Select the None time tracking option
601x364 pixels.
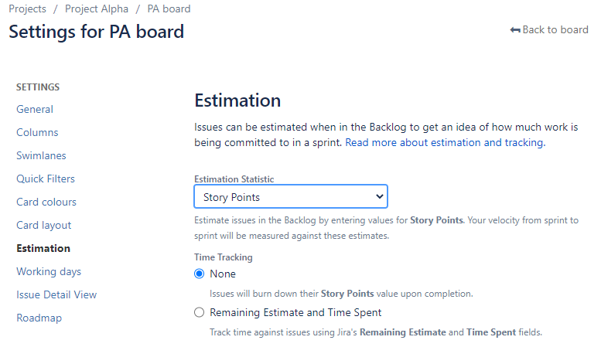(x=200, y=274)
